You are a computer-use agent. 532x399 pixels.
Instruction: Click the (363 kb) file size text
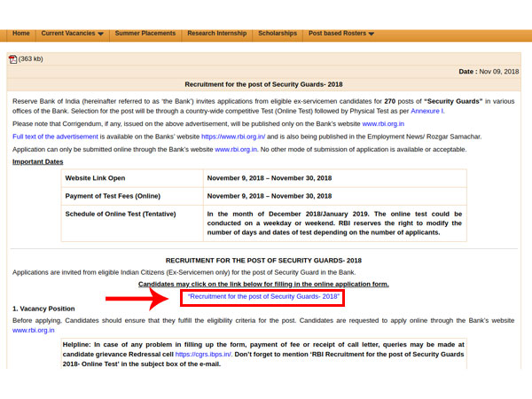(x=31, y=59)
